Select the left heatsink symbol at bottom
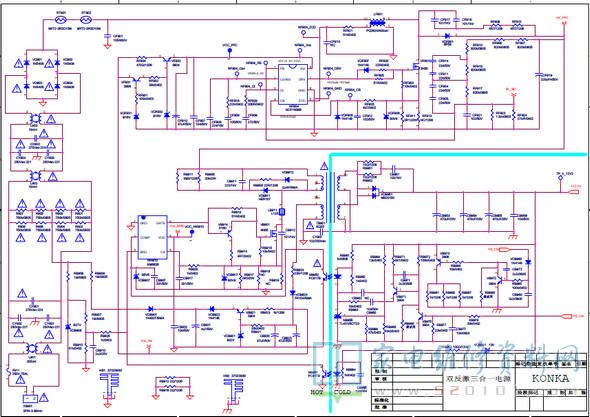This screenshot has width=590, height=417. 109,388
